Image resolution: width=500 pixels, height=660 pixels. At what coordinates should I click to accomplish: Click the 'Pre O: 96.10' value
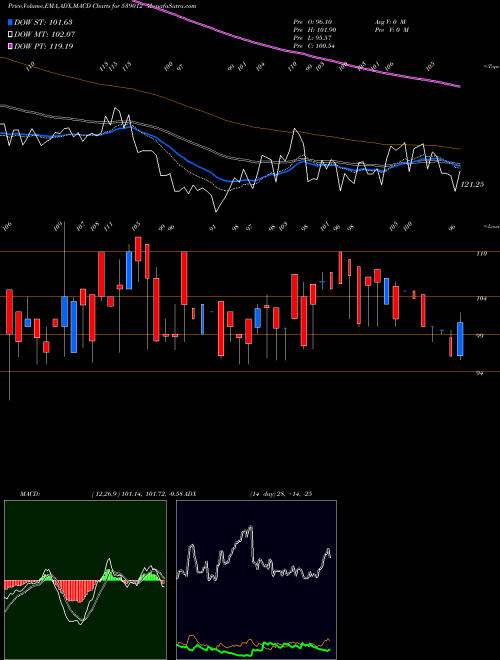click(314, 22)
